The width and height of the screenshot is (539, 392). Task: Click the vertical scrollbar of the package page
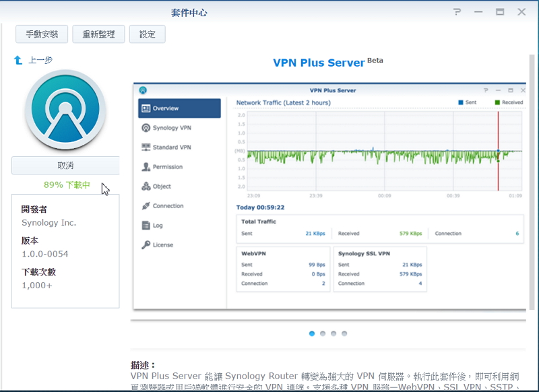(x=532, y=182)
